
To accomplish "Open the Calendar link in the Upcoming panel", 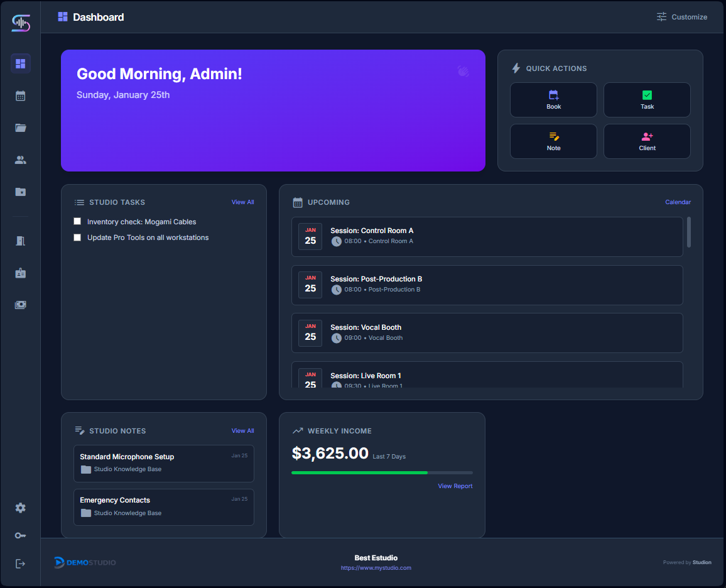I will [x=678, y=202].
